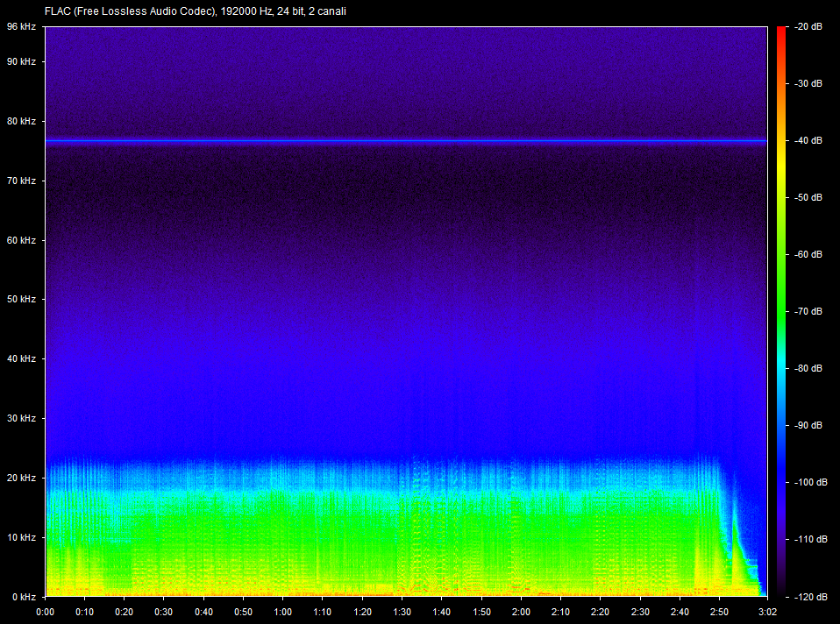
Task: Click the 20 kHz frequency axis label
Action: [x=21, y=478]
